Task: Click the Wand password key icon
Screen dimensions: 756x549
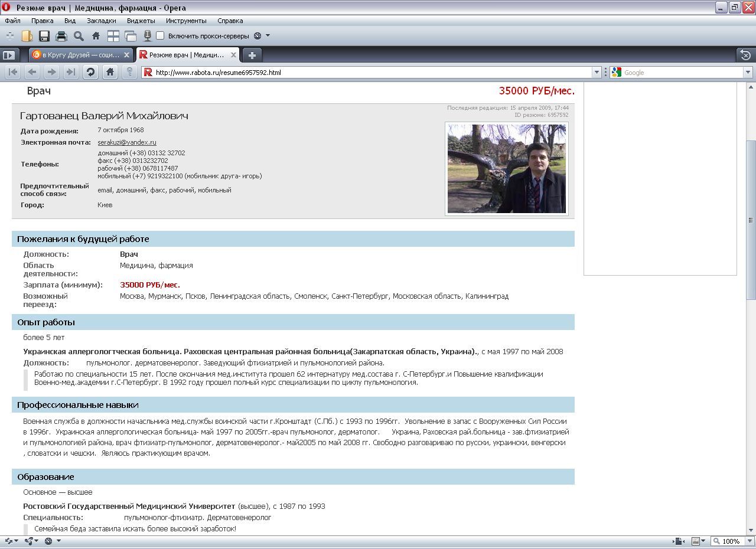Action: click(x=129, y=72)
